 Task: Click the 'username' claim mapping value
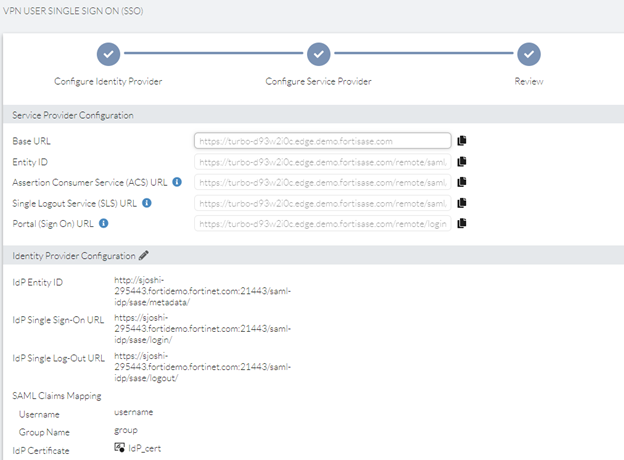pyautogui.click(x=133, y=412)
